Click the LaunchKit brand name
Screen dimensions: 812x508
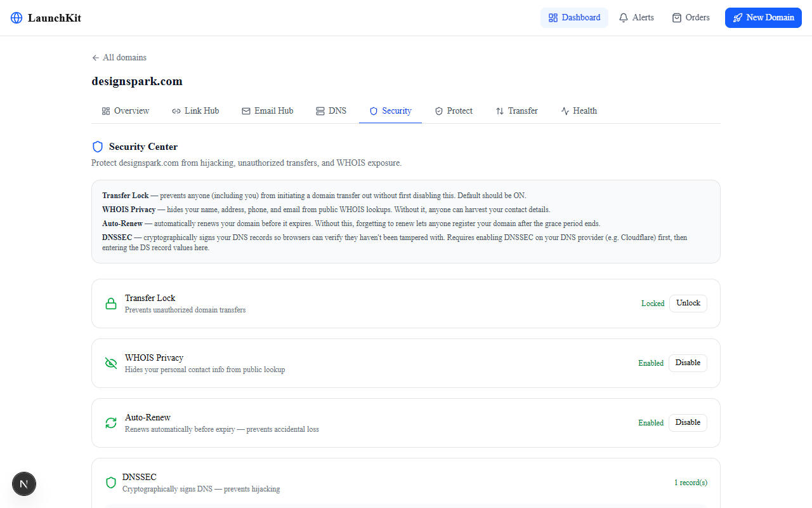pos(55,18)
